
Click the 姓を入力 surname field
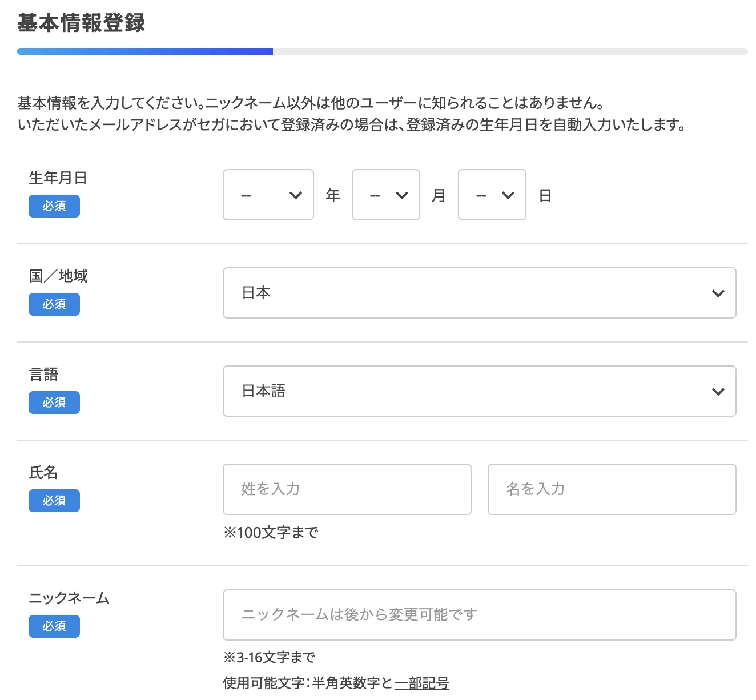pyautogui.click(x=347, y=489)
